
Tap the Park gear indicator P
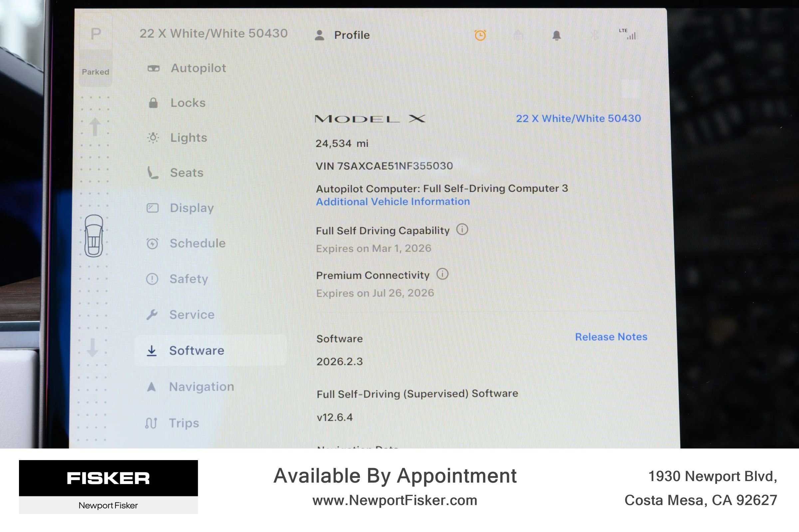pyautogui.click(x=96, y=34)
